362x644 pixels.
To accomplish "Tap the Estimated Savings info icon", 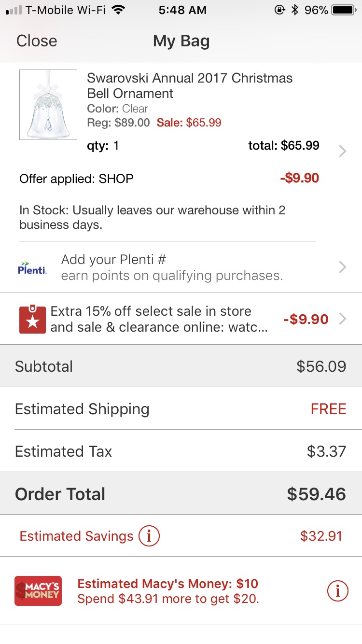I will 149,536.
